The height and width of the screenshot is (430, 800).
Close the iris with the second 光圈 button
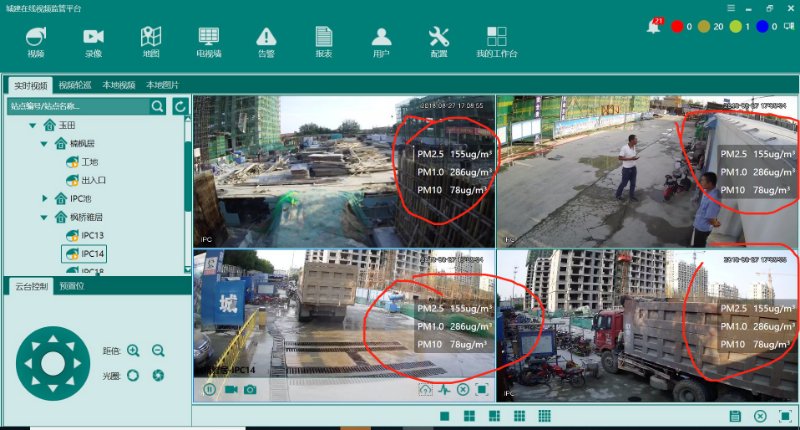coord(158,375)
